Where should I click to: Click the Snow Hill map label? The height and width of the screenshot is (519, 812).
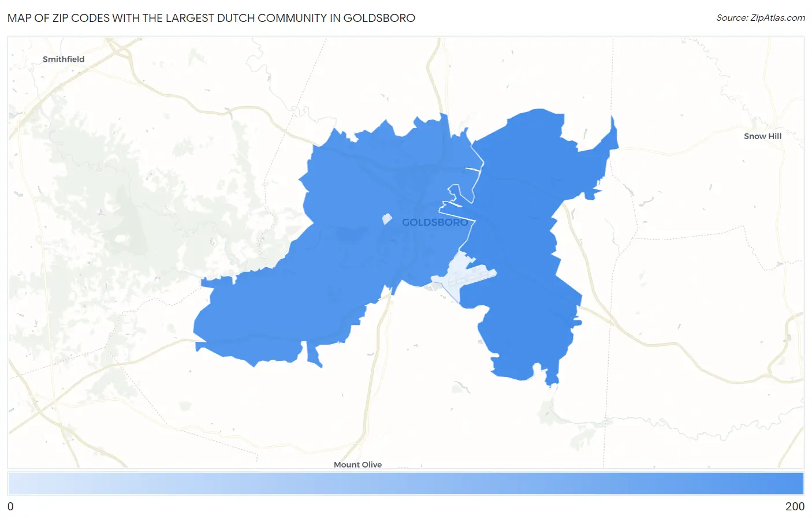pyautogui.click(x=762, y=136)
